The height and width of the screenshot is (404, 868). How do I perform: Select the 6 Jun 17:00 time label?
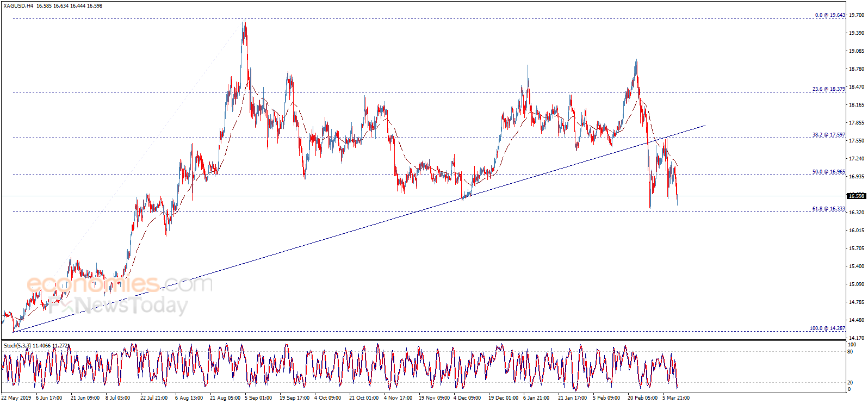click(49, 398)
